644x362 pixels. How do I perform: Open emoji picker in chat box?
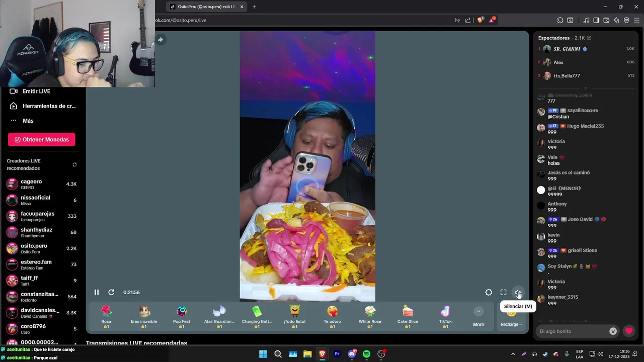(x=613, y=331)
